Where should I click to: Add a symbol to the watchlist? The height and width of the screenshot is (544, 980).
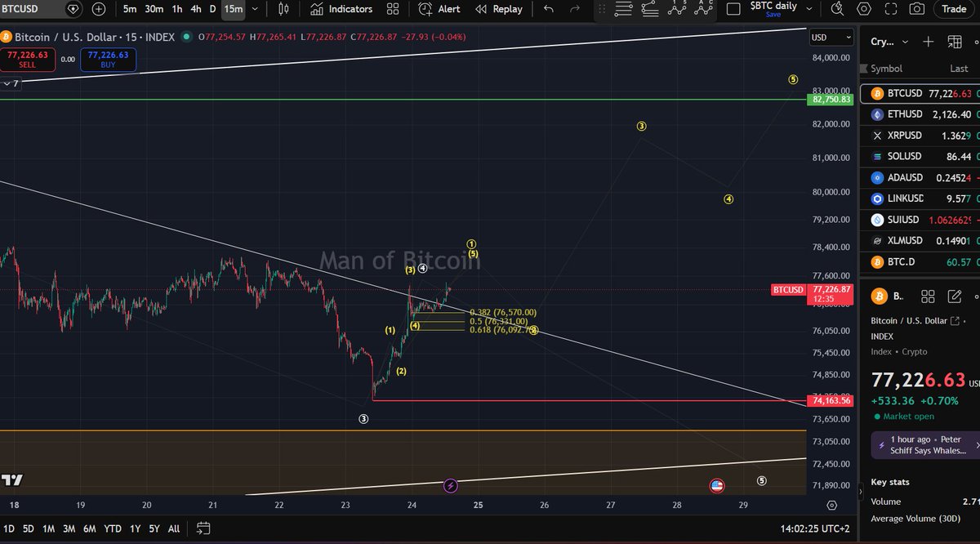(x=929, y=42)
